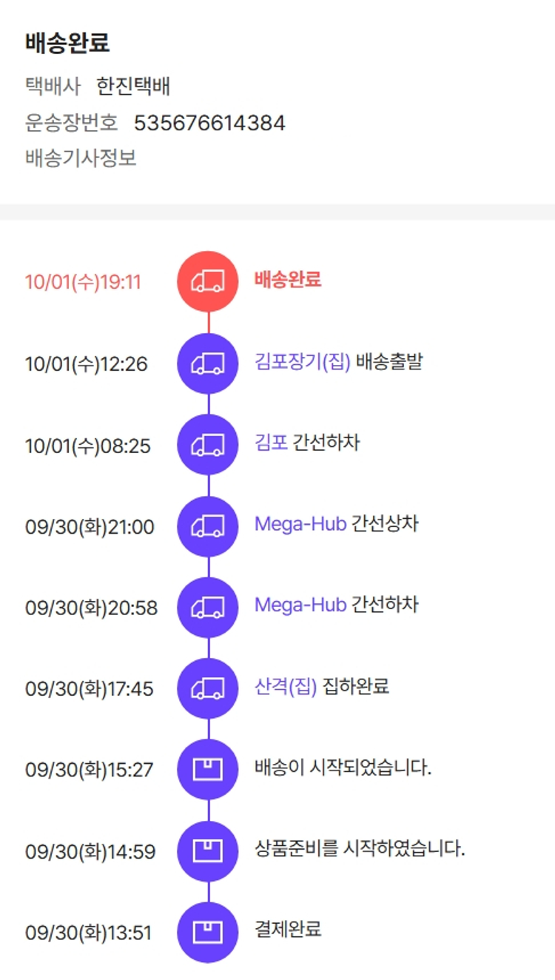The height and width of the screenshot is (980, 555).
Task: Open the 산격(집) location link
Action: (x=286, y=687)
